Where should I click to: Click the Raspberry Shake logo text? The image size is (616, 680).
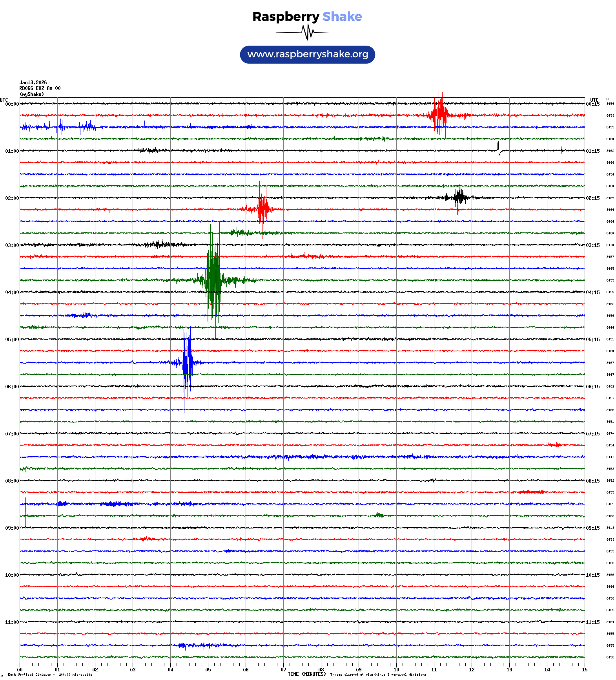click(307, 16)
